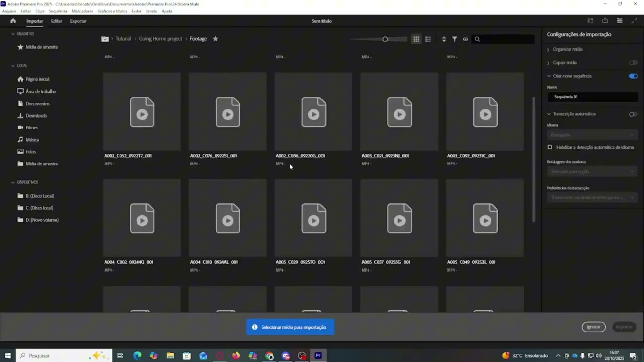Click the Windows search box Pesquisar
644x362 pixels.
(63, 356)
